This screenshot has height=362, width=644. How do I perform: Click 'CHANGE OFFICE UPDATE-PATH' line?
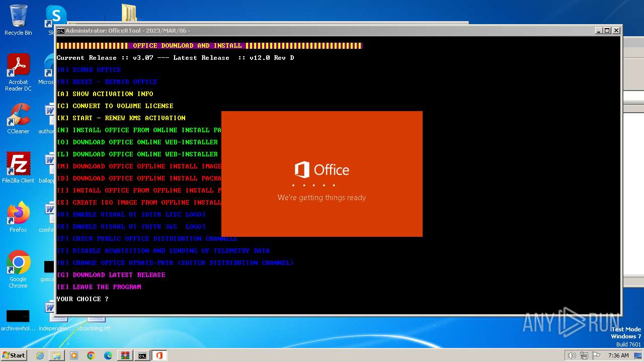coord(175,263)
